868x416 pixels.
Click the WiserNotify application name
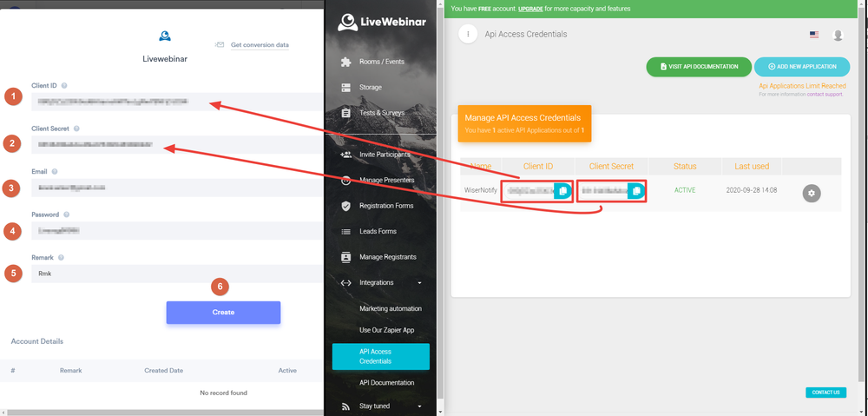tap(481, 190)
